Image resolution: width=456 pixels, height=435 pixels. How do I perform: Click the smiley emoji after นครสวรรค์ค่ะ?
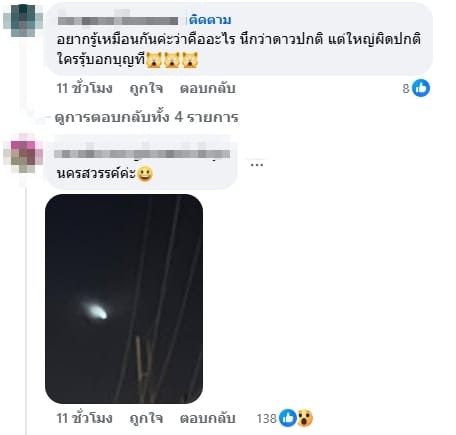click(145, 174)
